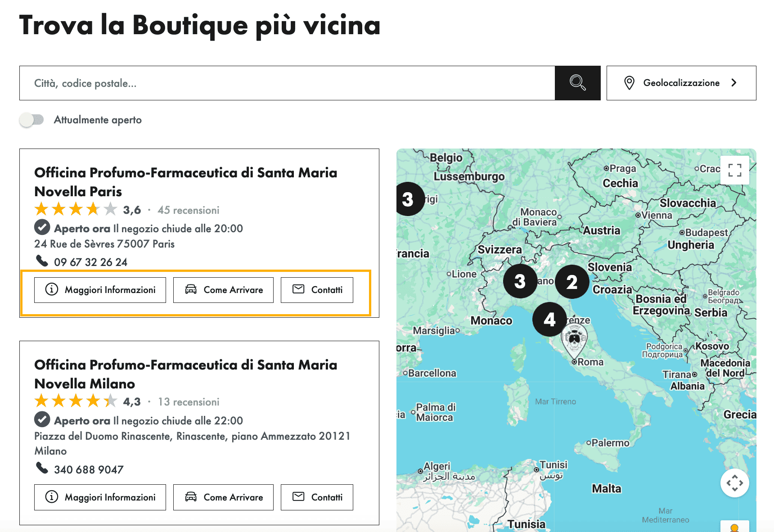Click the location pin icon on Geolocalizzazione
The width and height of the screenshot is (774, 532).
click(631, 83)
